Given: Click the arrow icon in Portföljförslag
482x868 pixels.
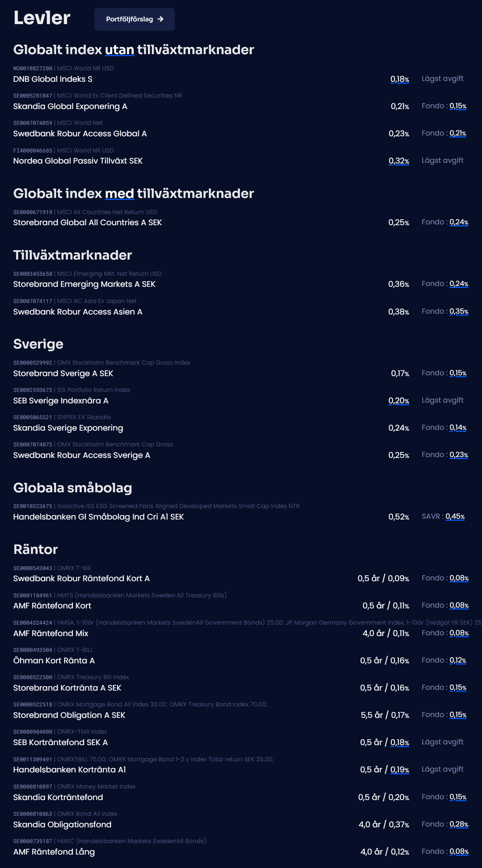Looking at the screenshot, I should [161, 19].
